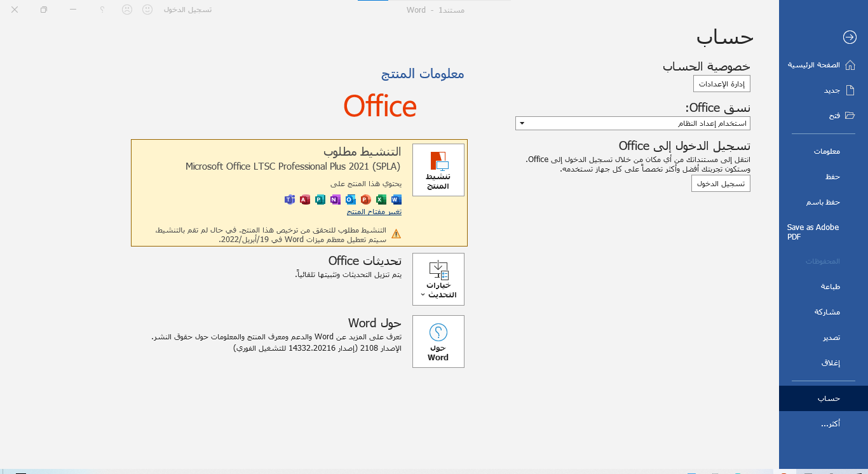The width and height of the screenshot is (868, 474).
Task: Click the activation warning triangle icon
Action: [397, 234]
